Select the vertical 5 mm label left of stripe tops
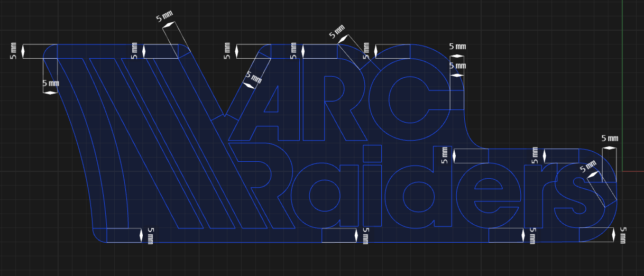Viewport: 644px width, 276px height. point(134,51)
